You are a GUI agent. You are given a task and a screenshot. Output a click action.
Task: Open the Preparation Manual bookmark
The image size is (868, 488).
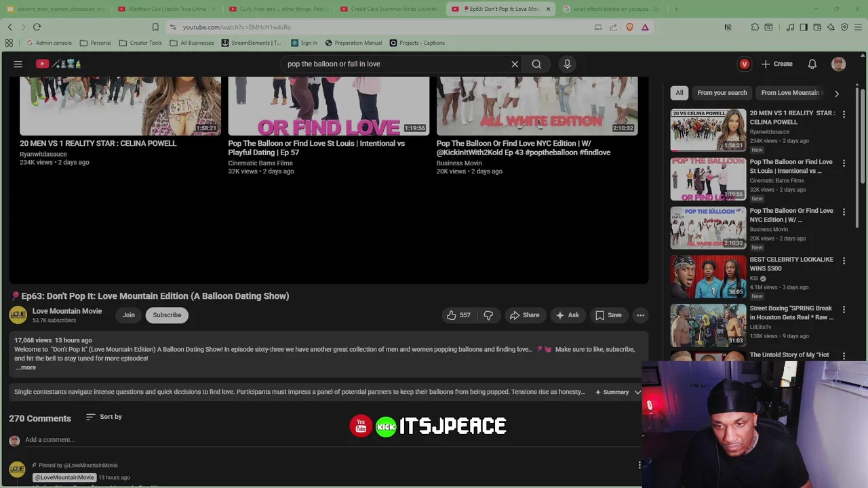[x=353, y=43]
